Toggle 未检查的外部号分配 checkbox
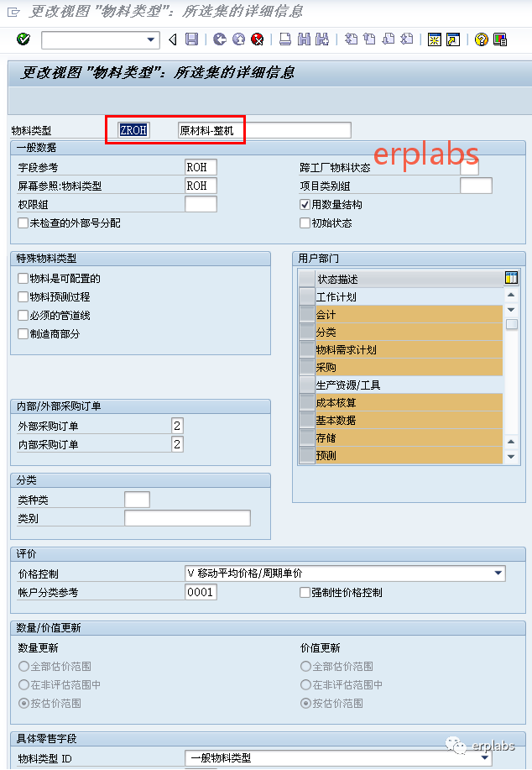The height and width of the screenshot is (770, 532). click(23, 223)
